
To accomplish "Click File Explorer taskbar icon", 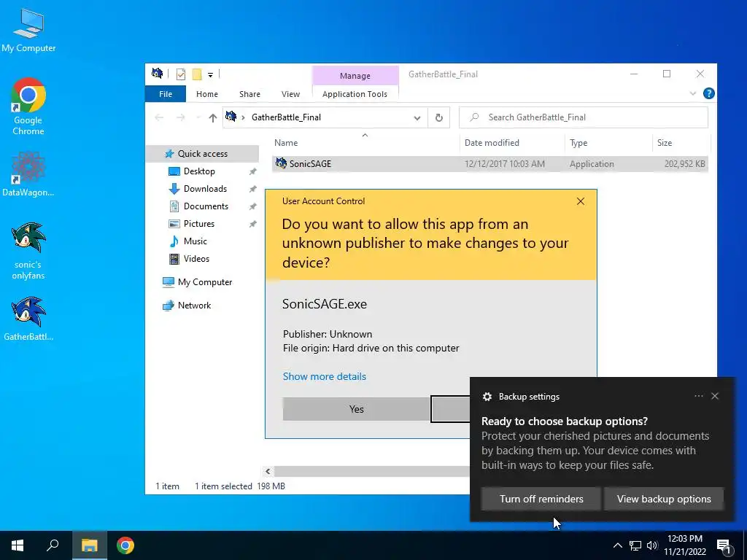I will [89, 545].
